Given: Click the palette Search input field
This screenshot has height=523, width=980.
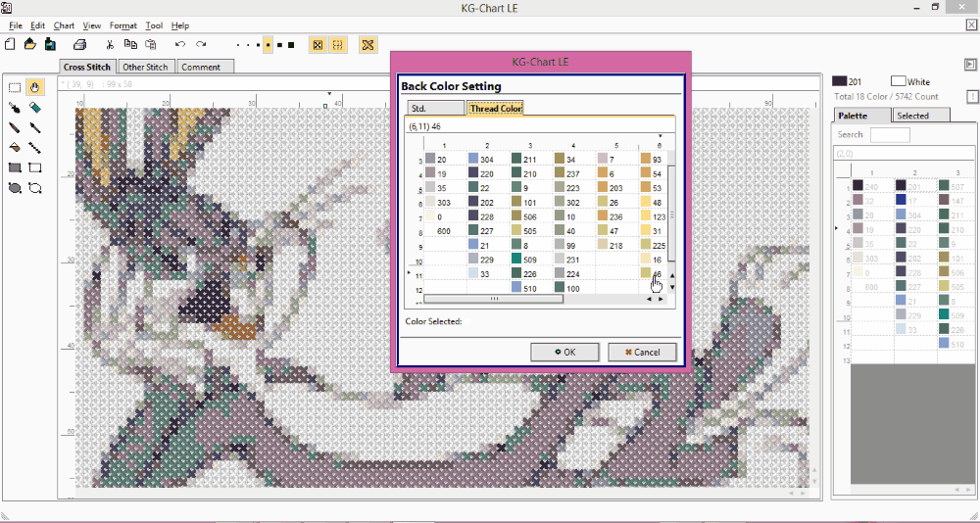Looking at the screenshot, I should pos(890,134).
